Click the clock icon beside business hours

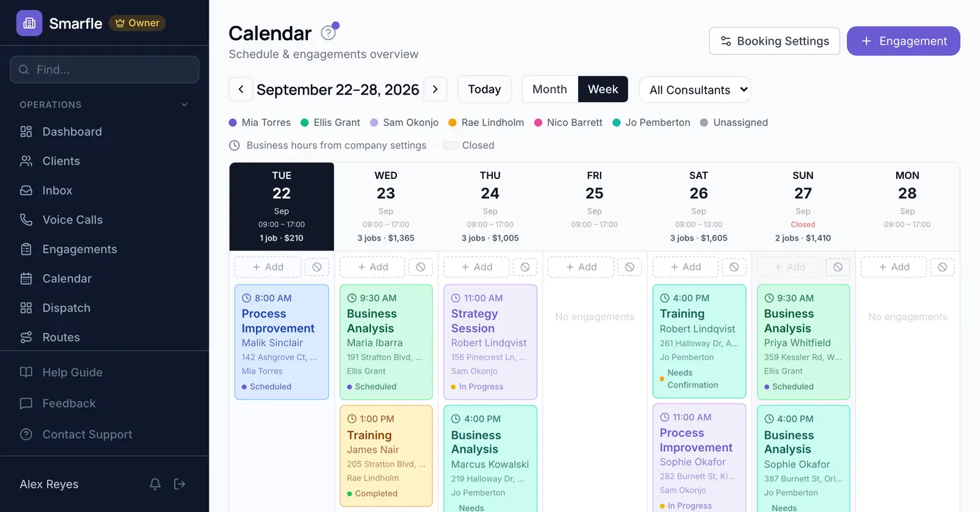(234, 145)
